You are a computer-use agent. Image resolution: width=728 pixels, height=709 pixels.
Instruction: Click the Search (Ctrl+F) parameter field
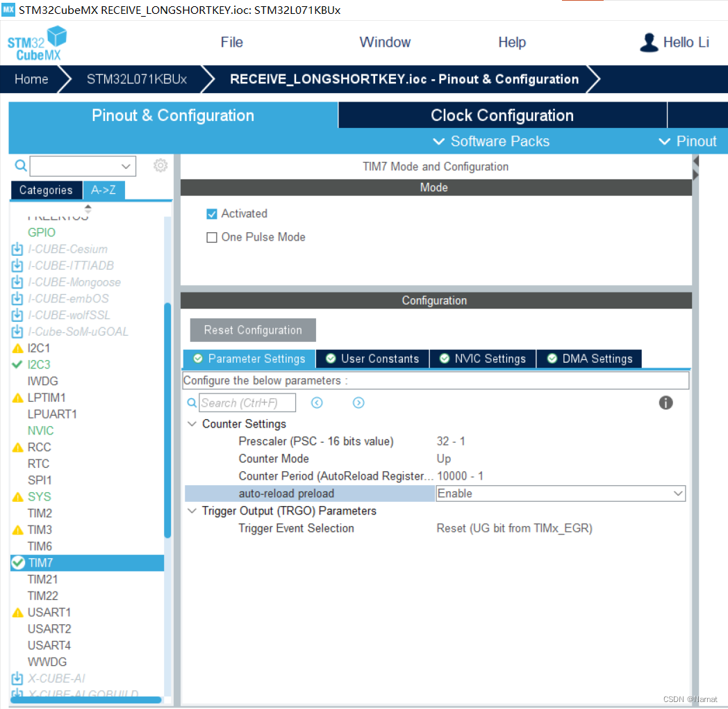(247, 403)
